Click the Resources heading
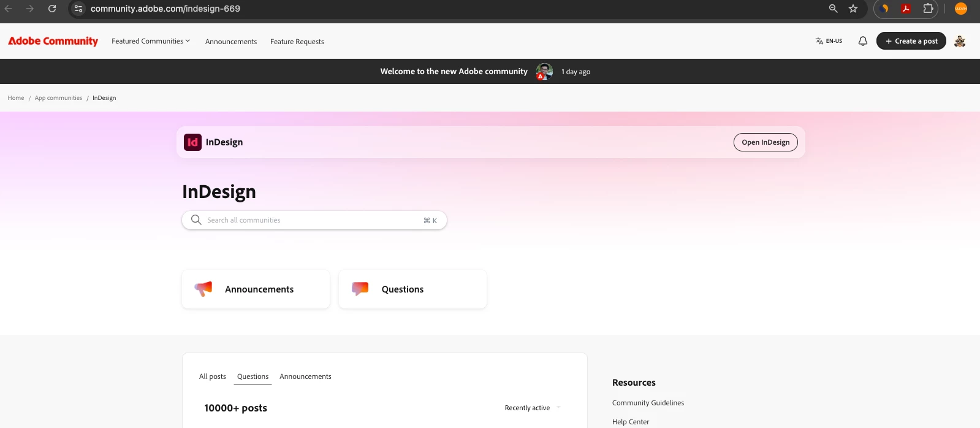The height and width of the screenshot is (428, 980). click(634, 383)
